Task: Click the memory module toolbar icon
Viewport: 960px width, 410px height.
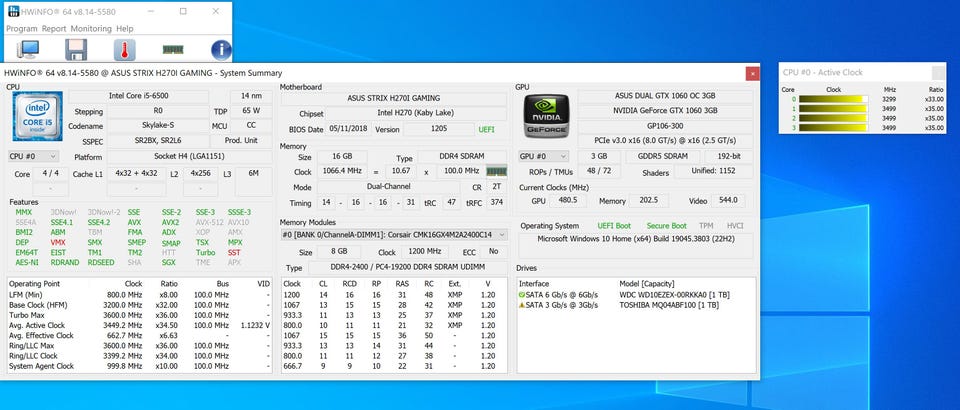Action: (173, 50)
